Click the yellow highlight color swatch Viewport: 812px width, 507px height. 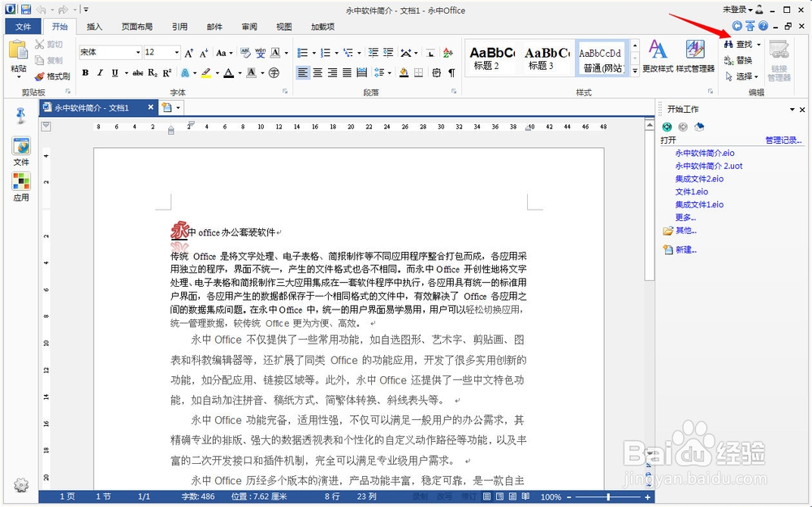(x=206, y=73)
